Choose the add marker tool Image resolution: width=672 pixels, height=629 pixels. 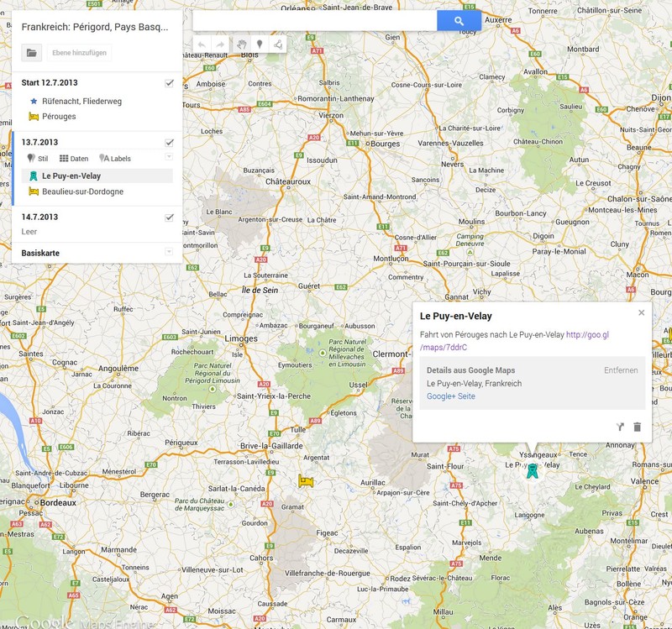(x=260, y=45)
